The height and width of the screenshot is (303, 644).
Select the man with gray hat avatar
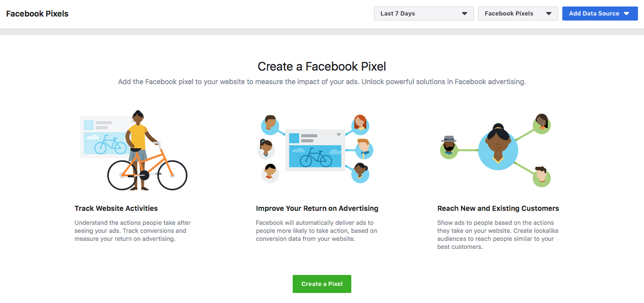(449, 148)
